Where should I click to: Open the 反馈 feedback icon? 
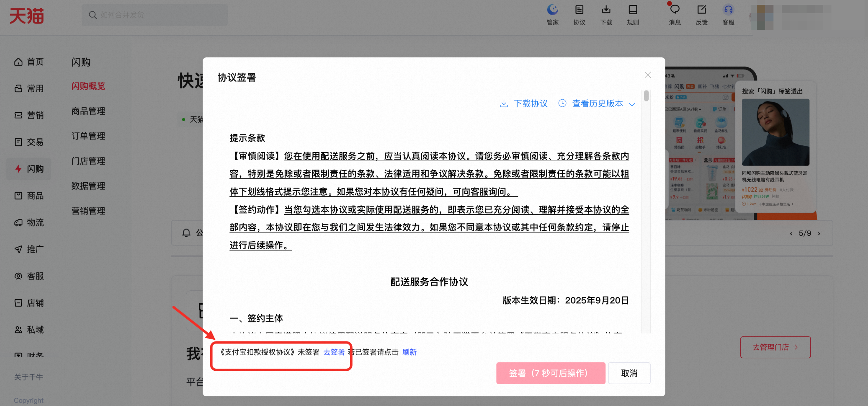[701, 15]
